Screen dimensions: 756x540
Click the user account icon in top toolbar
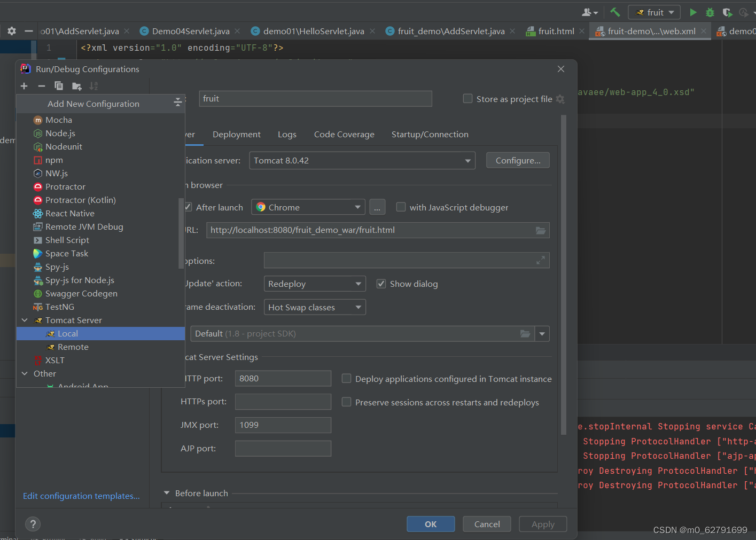(x=590, y=12)
